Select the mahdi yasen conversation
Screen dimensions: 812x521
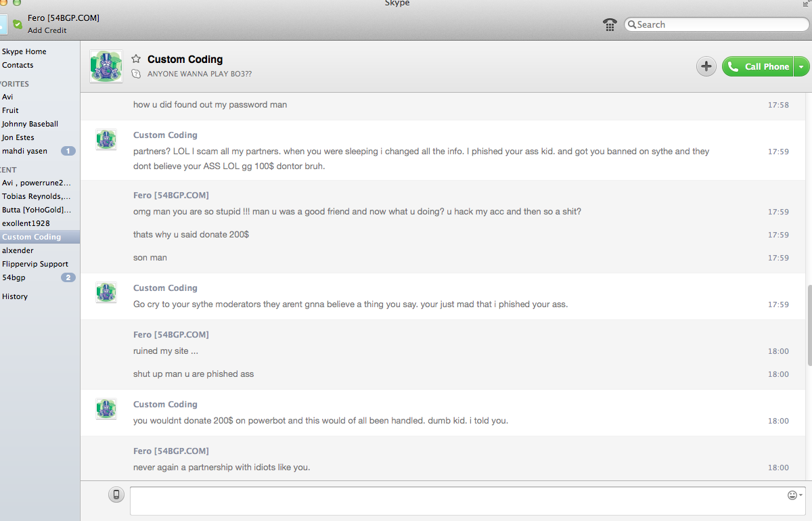click(x=25, y=151)
